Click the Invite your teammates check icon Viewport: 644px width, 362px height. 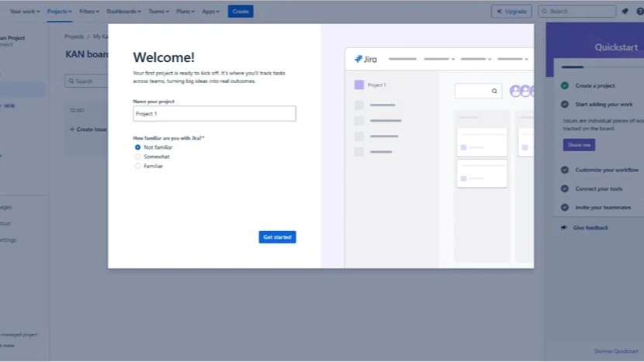pos(565,208)
